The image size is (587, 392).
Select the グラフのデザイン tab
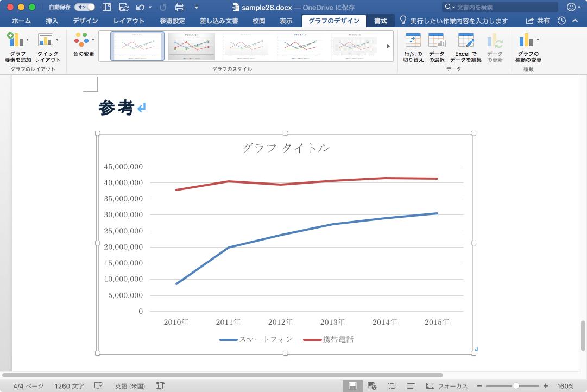(x=334, y=21)
